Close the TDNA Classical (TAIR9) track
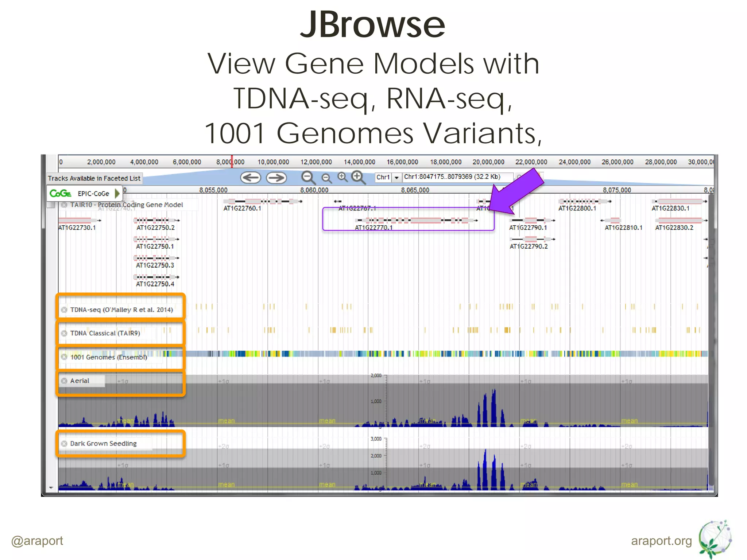This screenshot has height=560, width=747. [x=64, y=333]
